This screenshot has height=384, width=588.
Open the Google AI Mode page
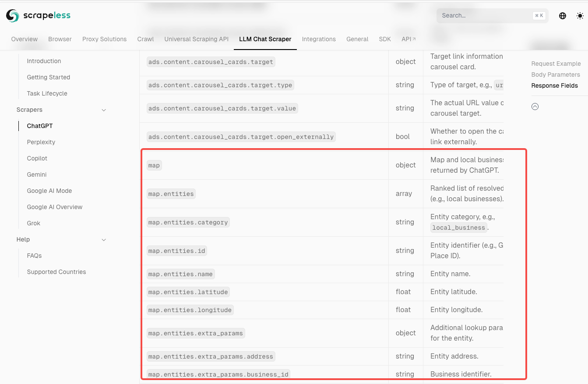pyautogui.click(x=49, y=191)
